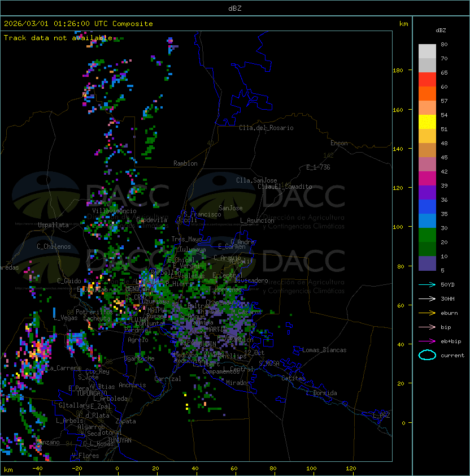Click the Zapata map label
The image size is (470, 476).
click(125, 421)
